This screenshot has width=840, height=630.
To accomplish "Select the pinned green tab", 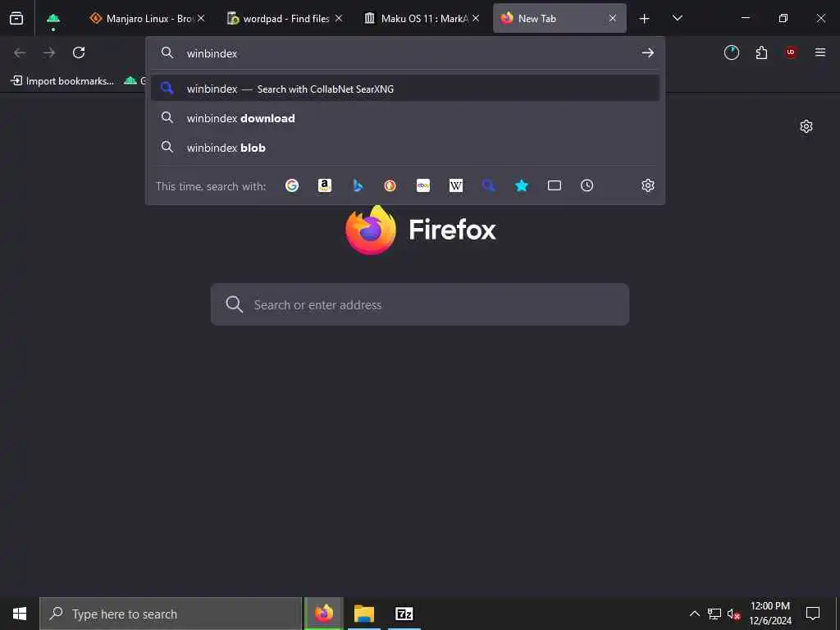I will click(53, 18).
